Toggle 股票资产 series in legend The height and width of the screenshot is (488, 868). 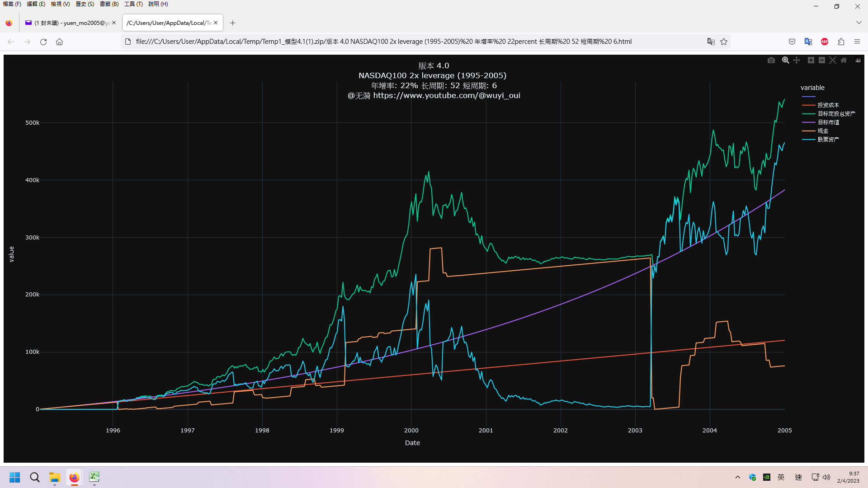tap(828, 140)
